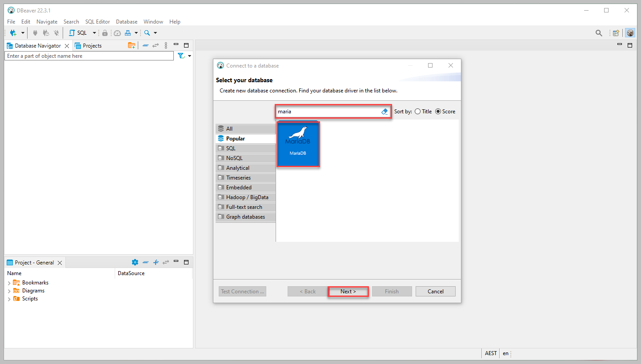Image resolution: width=641 pixels, height=364 pixels.
Task: Click the blue plus icon in Project panel
Action: click(156, 262)
